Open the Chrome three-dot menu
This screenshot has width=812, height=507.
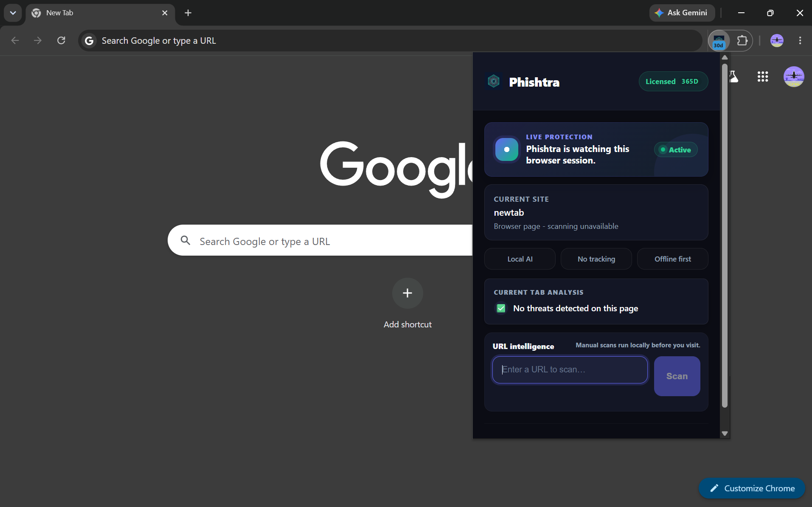pyautogui.click(x=800, y=40)
